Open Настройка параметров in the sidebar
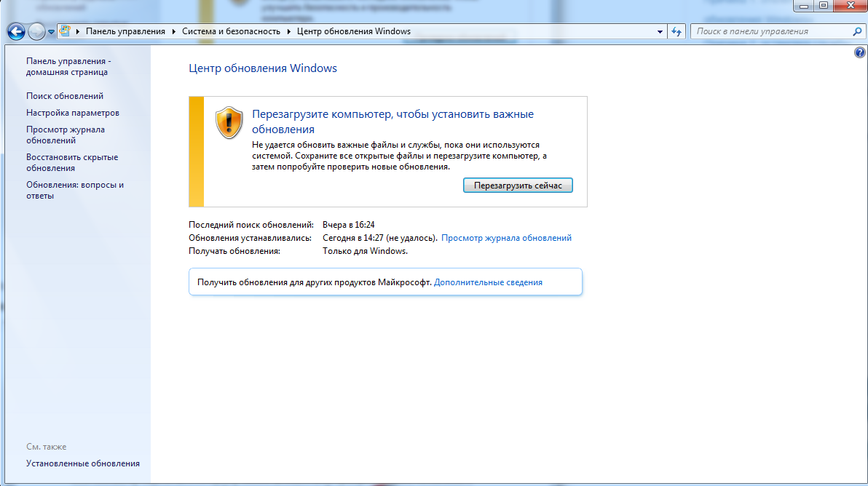 [73, 112]
